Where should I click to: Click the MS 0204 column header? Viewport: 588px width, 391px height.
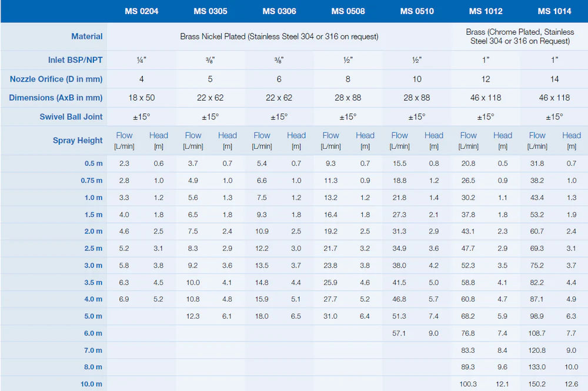click(x=141, y=11)
